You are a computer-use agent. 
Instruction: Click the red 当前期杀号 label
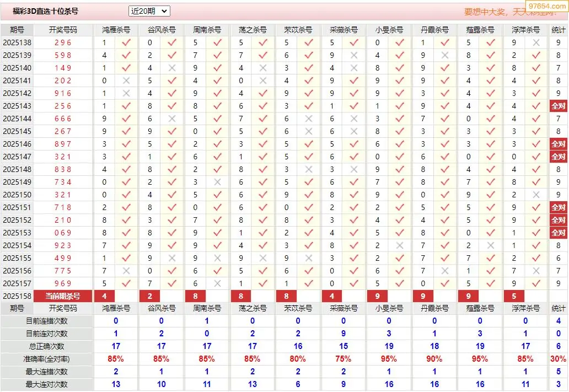coord(63,296)
